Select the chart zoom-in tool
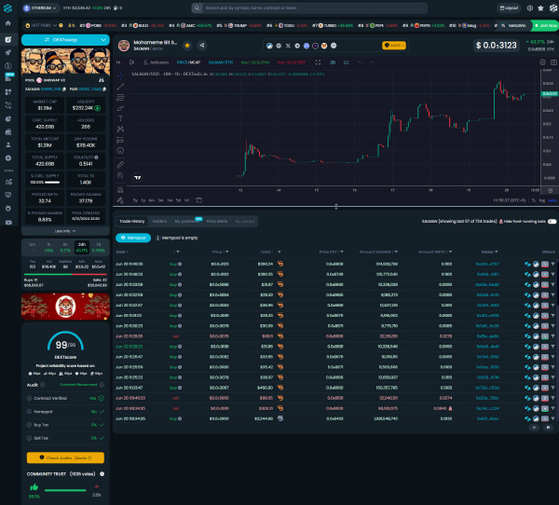 coord(120,175)
